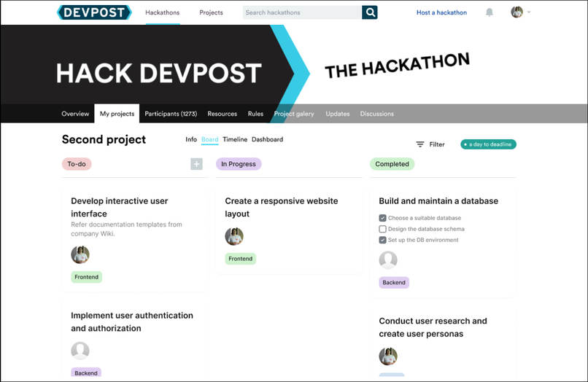Screen dimensions: 588x382
Task: Click the In Progress column label
Action: coord(239,164)
